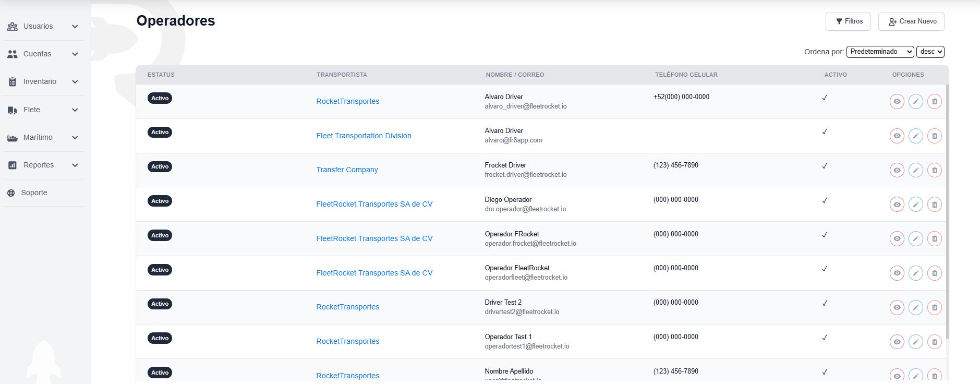Click the Soporte globe icon in the sidebar
This screenshot has height=384, width=980.
pos(11,193)
